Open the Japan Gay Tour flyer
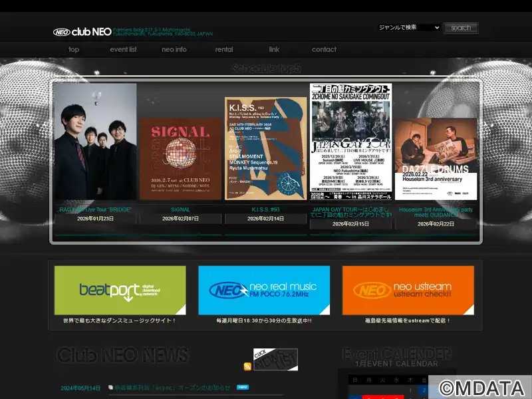Viewport: 532px width, 399px height. click(351, 142)
